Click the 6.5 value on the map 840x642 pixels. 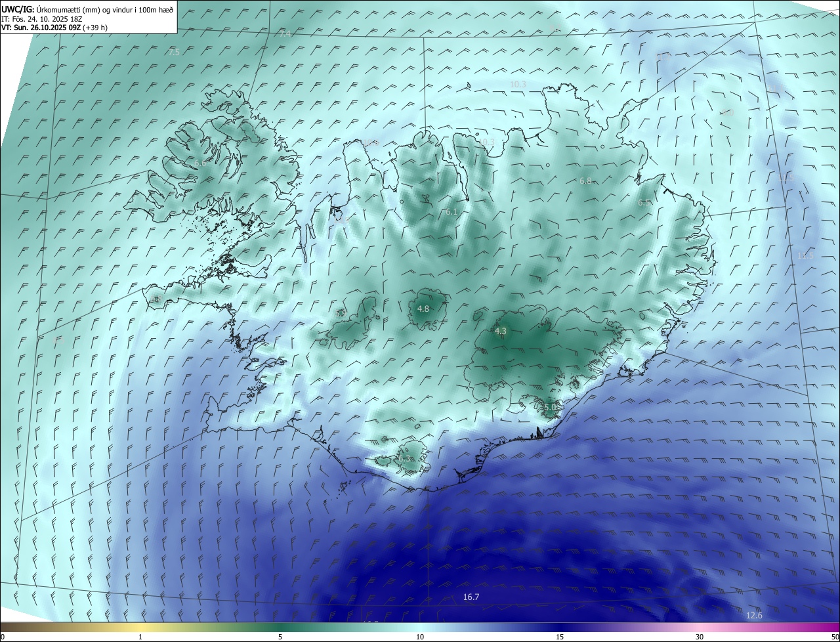pos(644,203)
